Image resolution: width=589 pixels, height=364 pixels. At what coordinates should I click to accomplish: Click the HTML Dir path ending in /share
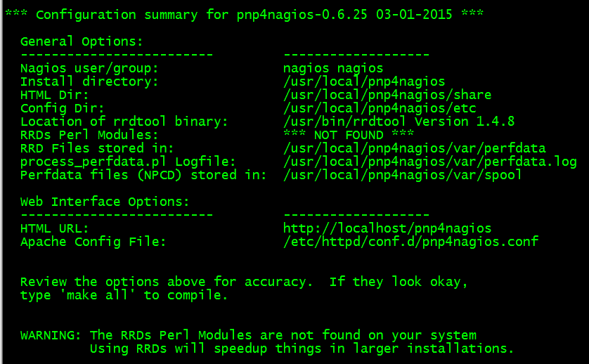coord(387,95)
